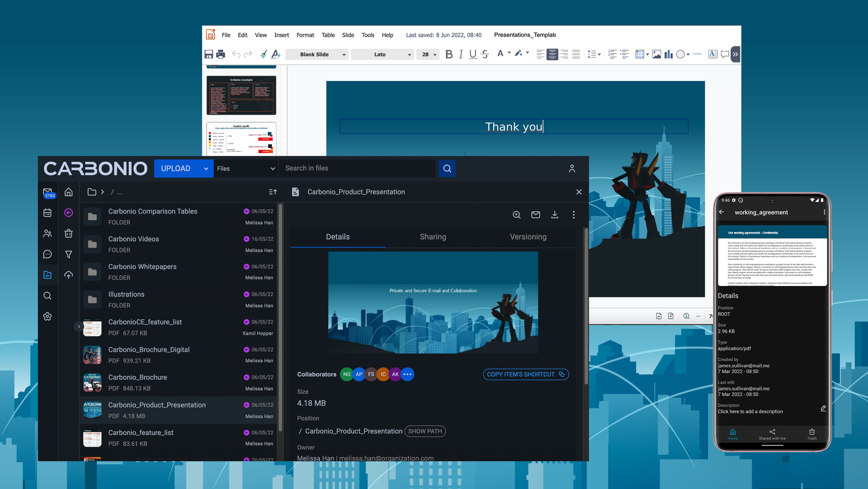This screenshot has height=489, width=868.
Task: Click the SHOW PATH button
Action: 425,431
